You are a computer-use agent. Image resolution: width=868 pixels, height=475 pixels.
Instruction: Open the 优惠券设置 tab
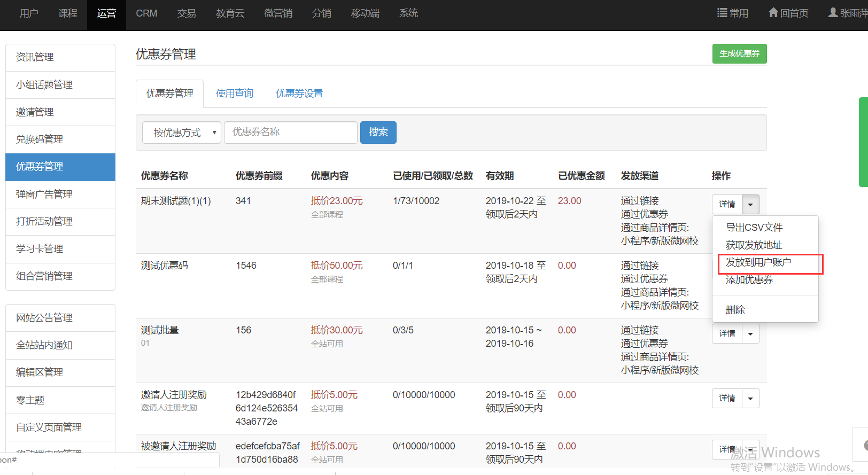(299, 94)
